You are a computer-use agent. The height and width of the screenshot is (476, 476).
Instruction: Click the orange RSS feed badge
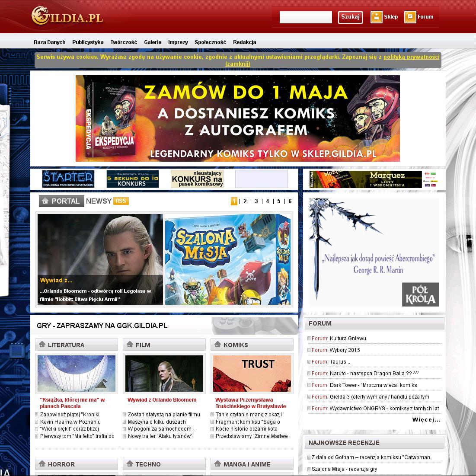[121, 201]
